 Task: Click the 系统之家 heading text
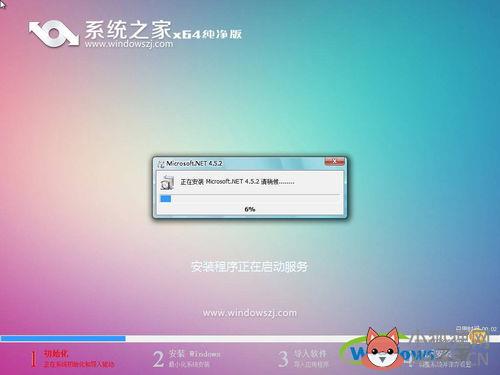pyautogui.click(x=128, y=30)
